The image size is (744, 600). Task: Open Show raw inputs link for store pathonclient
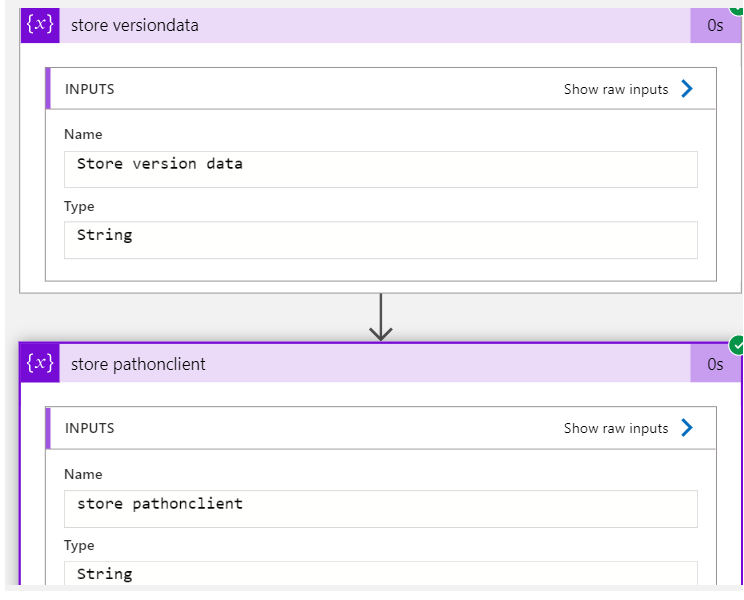615,428
